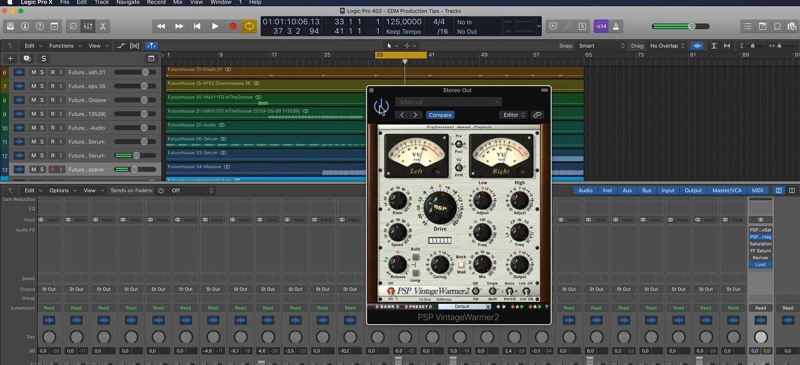Click the VintageWarmer BANK button

[388, 307]
